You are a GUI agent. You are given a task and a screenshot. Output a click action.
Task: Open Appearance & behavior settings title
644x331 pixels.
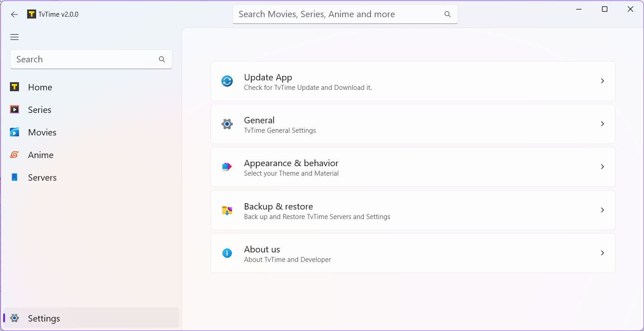click(291, 163)
